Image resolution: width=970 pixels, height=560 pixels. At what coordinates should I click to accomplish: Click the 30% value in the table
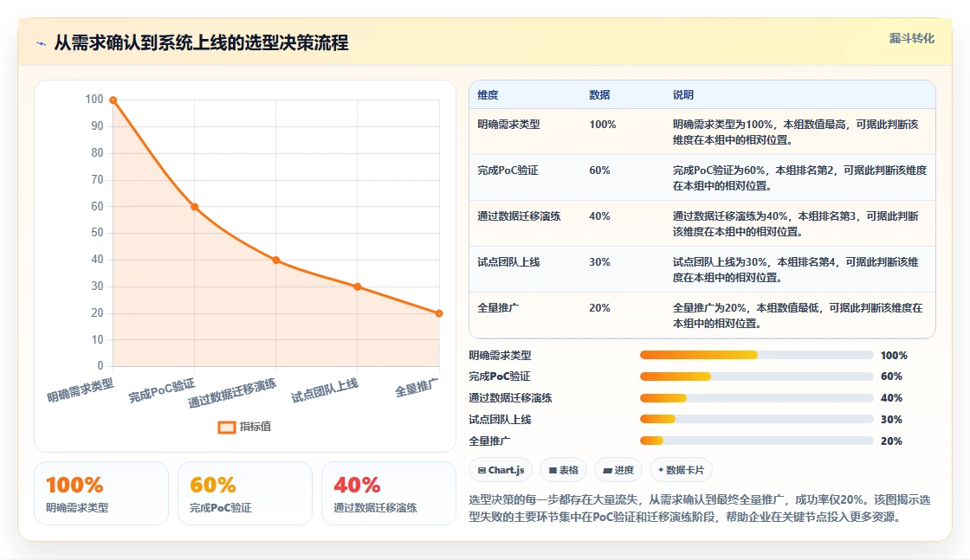click(x=599, y=261)
